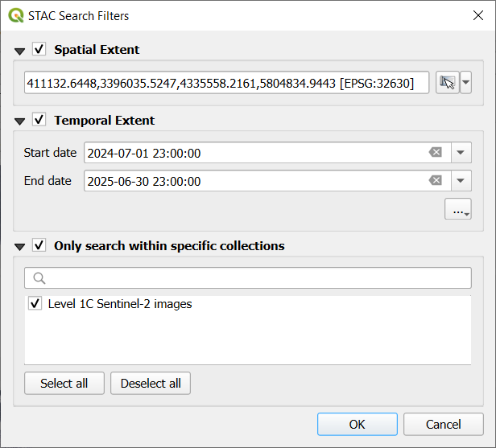Image resolution: width=496 pixels, height=448 pixels.
Task: Collapse the Temporal Extent section
Action: pos(19,121)
